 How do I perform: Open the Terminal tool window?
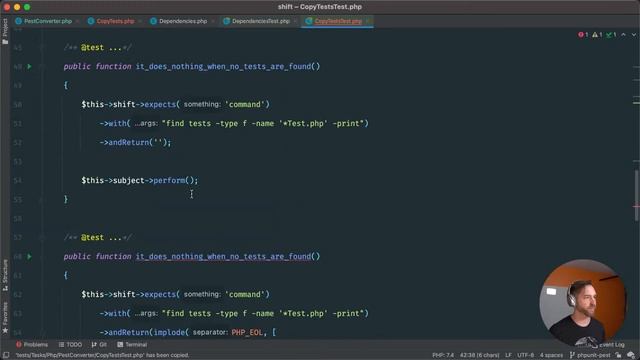click(x=132, y=344)
